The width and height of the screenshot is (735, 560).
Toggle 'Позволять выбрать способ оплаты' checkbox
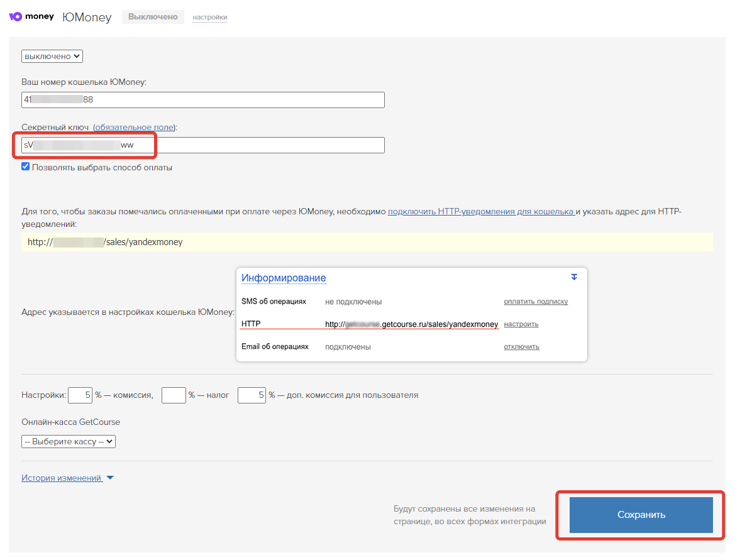pos(25,167)
